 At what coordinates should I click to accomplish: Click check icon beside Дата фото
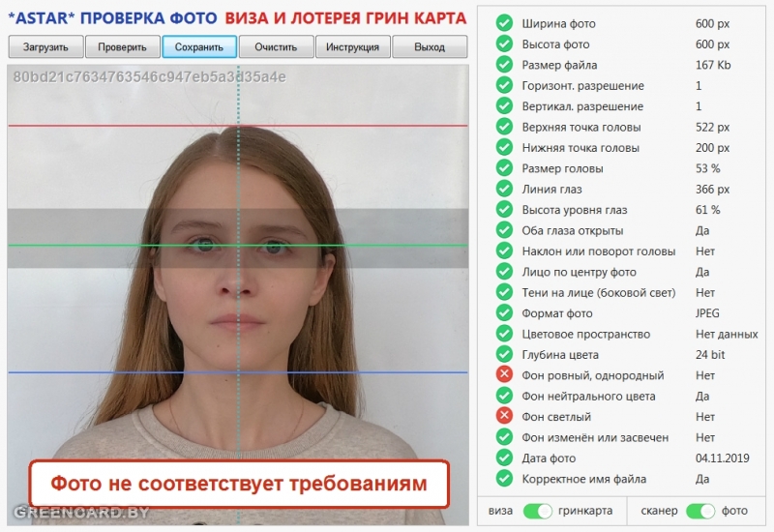pyautogui.click(x=504, y=458)
